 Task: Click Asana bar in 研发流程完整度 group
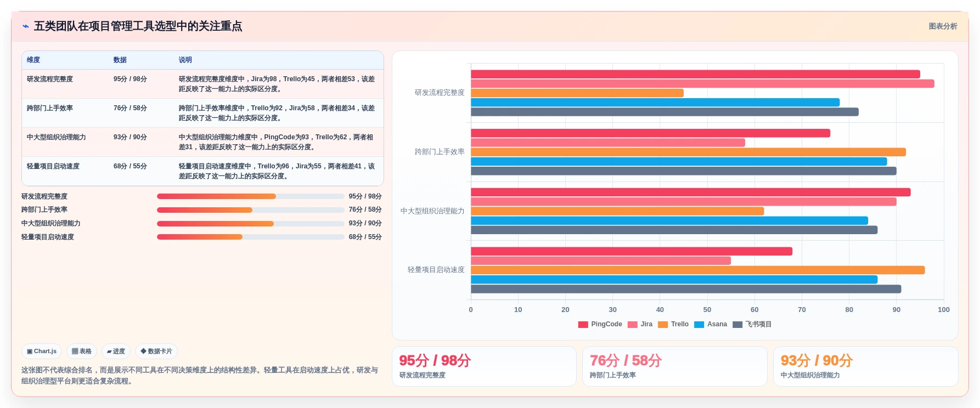(x=655, y=103)
